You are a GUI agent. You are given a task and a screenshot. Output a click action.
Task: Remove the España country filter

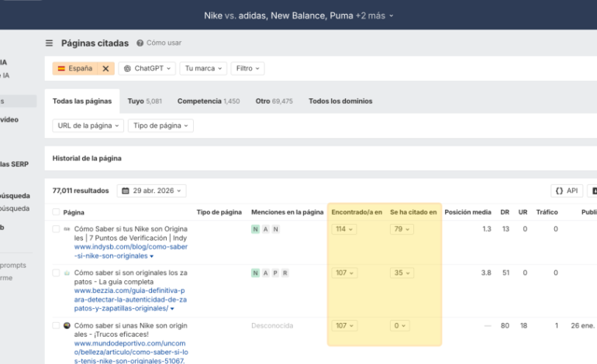tap(106, 68)
